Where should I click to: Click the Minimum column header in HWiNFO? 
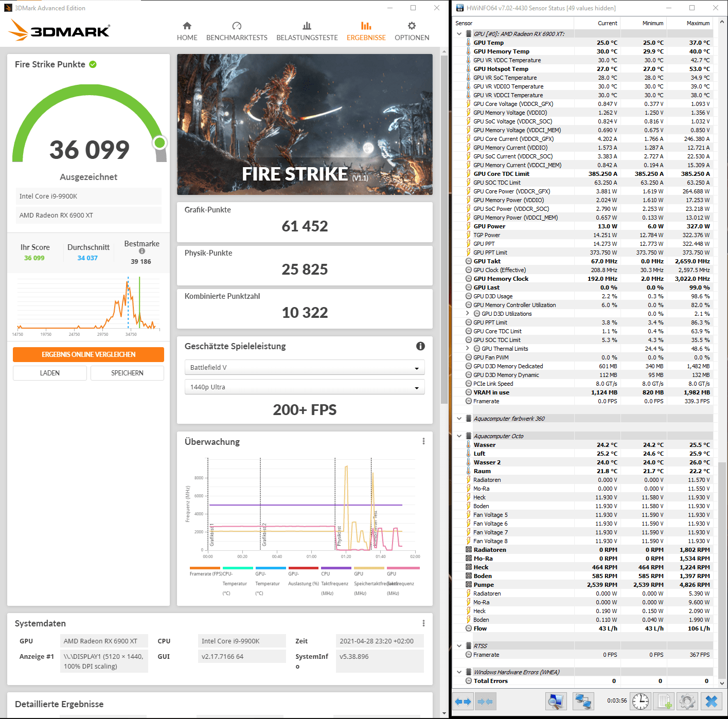pos(644,23)
